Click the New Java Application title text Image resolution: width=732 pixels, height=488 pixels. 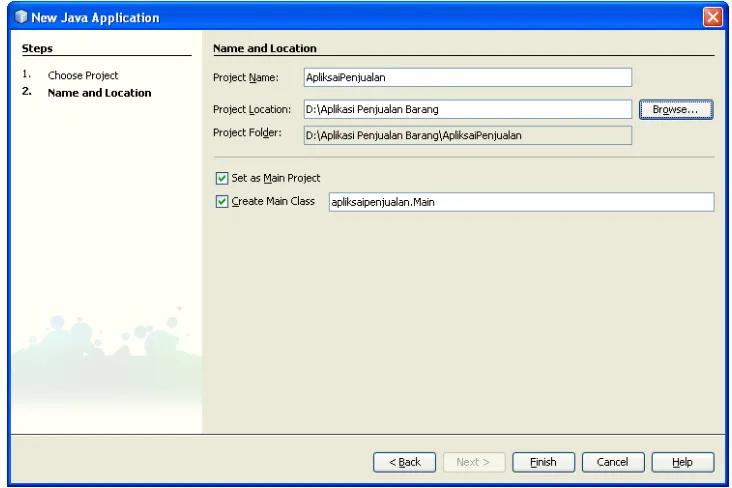(x=95, y=18)
